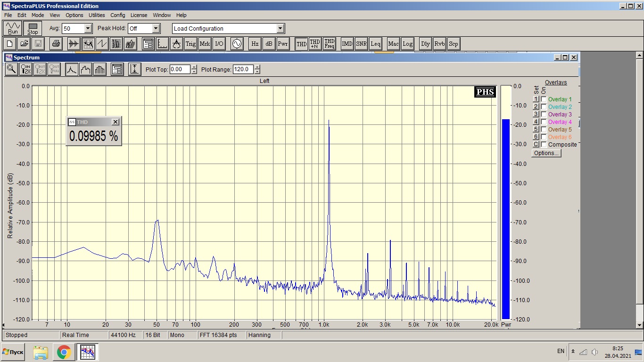Tick the Composite checkbox
The width and height of the screenshot is (644, 362).
pyautogui.click(x=544, y=145)
